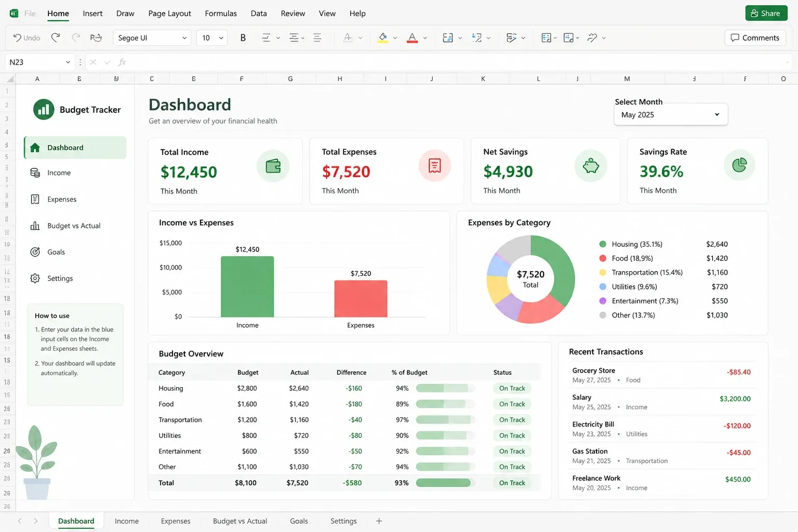Click the plus icon to add new sheet
The height and width of the screenshot is (532, 798).
coord(379,521)
